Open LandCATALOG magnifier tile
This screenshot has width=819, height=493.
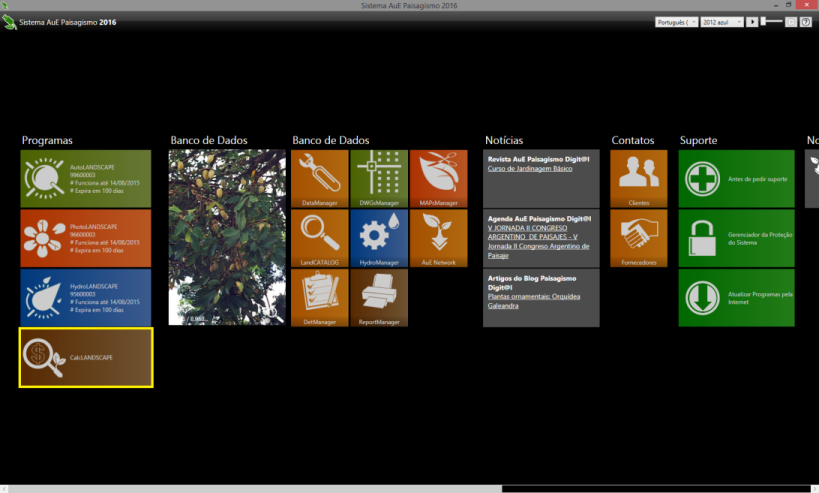[x=320, y=238]
